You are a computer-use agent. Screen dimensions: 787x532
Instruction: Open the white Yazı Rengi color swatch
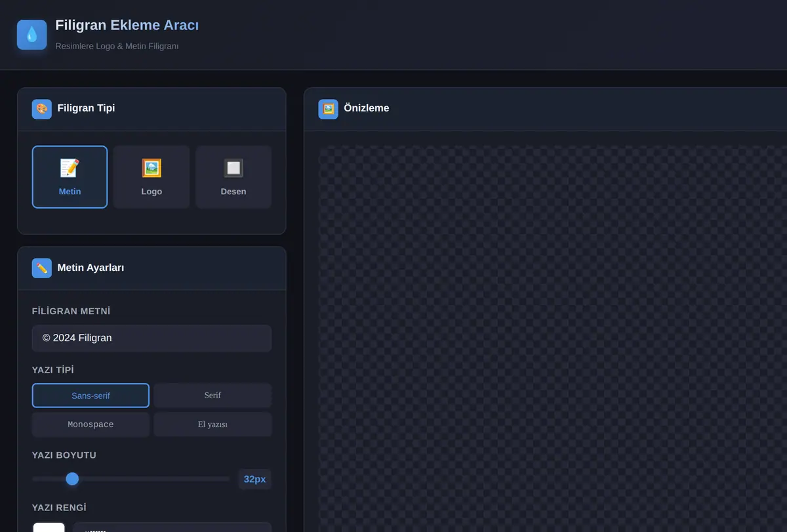[x=49, y=527]
